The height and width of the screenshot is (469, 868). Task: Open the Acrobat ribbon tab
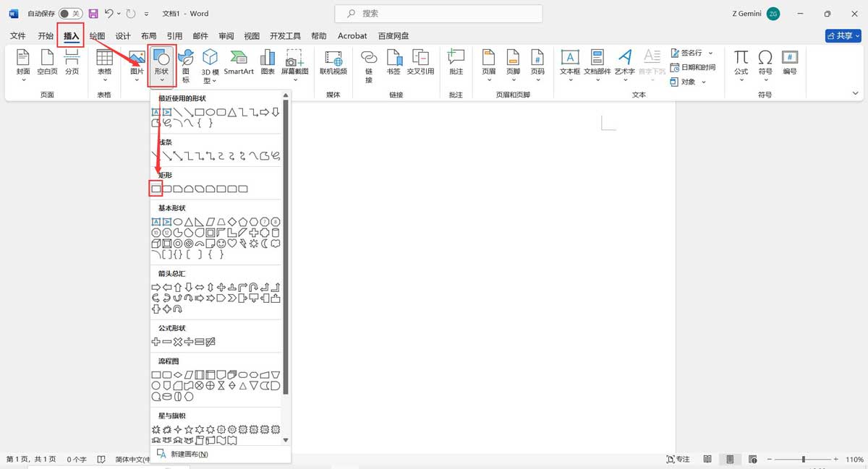pos(352,35)
